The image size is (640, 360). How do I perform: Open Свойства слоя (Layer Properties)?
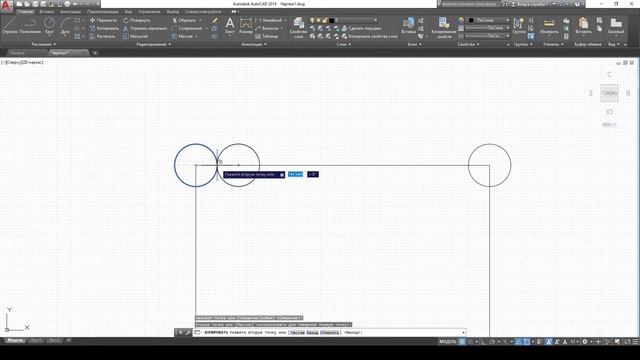[298, 28]
